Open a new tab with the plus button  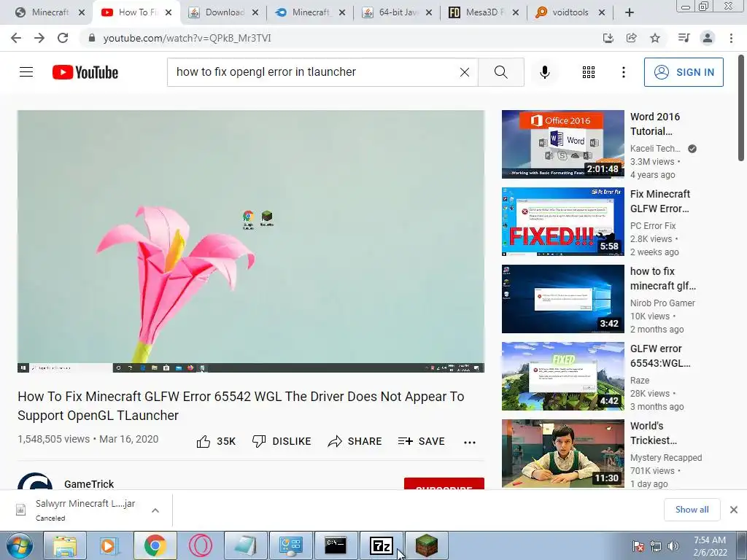(630, 12)
